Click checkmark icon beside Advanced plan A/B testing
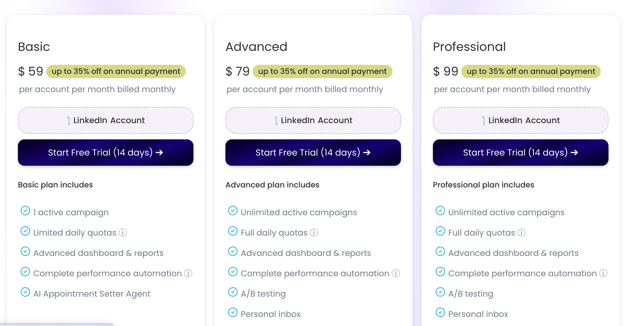644x326 pixels. (x=233, y=292)
